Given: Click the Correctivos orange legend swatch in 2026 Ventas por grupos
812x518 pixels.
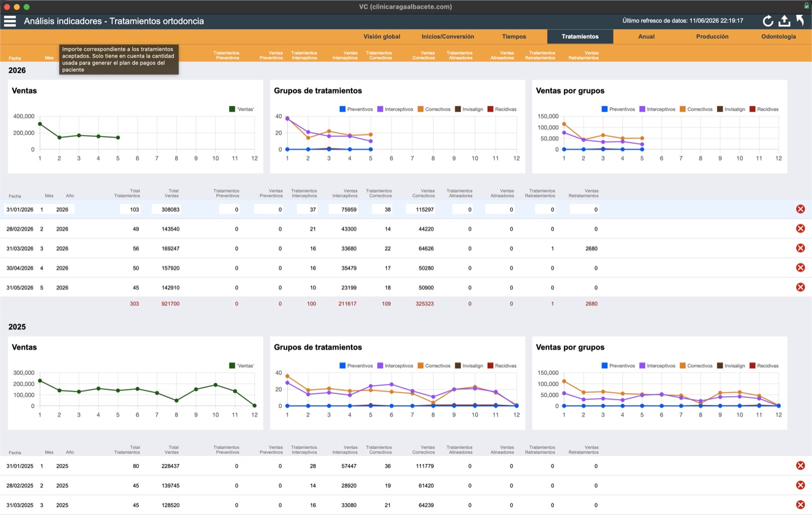Looking at the screenshot, I should [683, 109].
